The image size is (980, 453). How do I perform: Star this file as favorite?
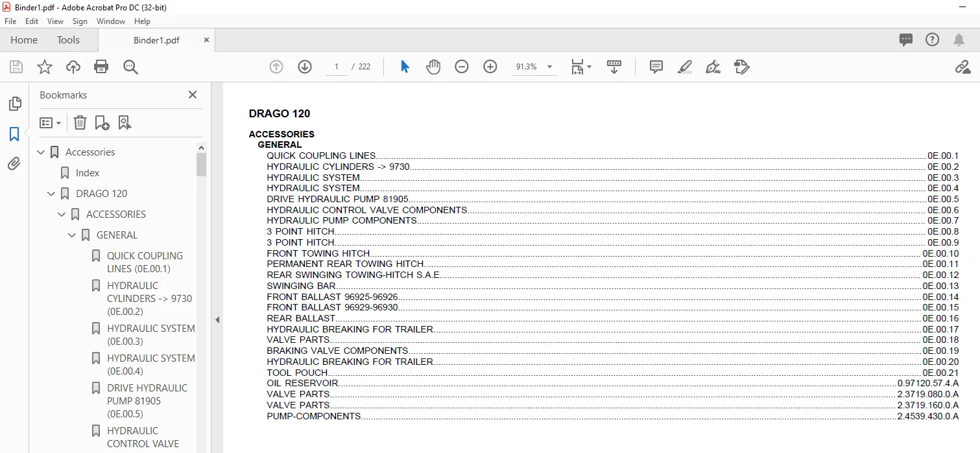point(45,67)
